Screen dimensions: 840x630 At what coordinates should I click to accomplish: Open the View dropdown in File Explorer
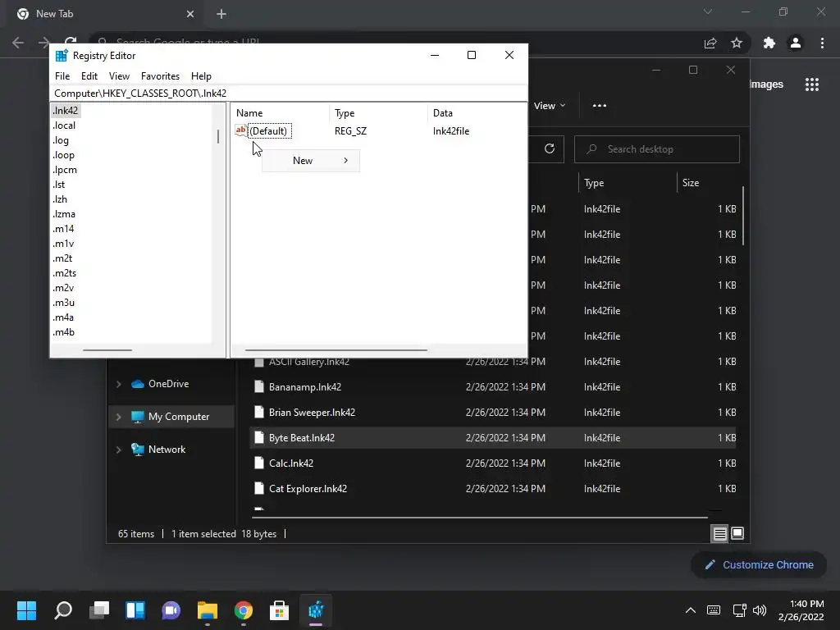550,106
